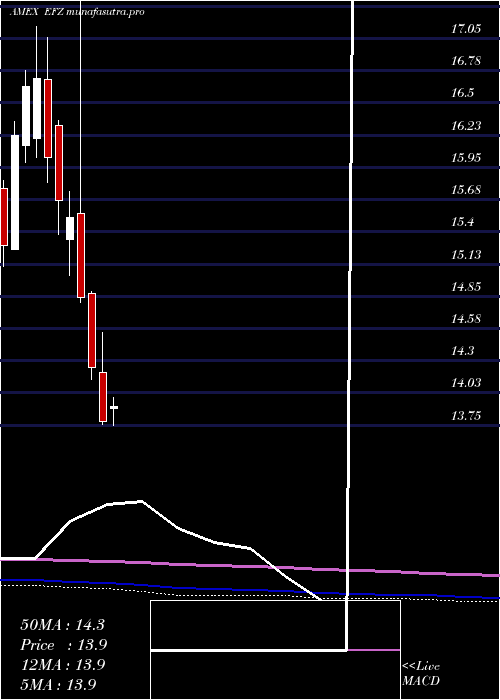Click the 15.13 price axis label
500x700 pixels.
466,255
